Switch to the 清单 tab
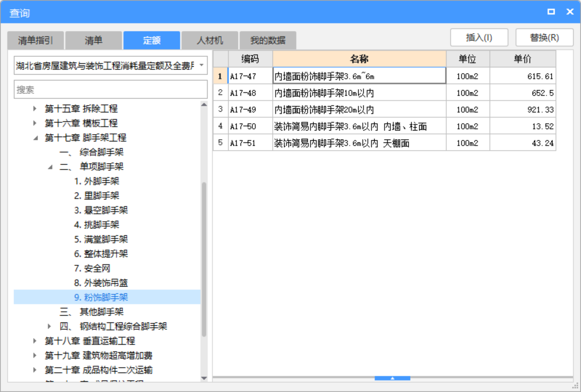The height and width of the screenshot is (392, 581). pos(93,40)
